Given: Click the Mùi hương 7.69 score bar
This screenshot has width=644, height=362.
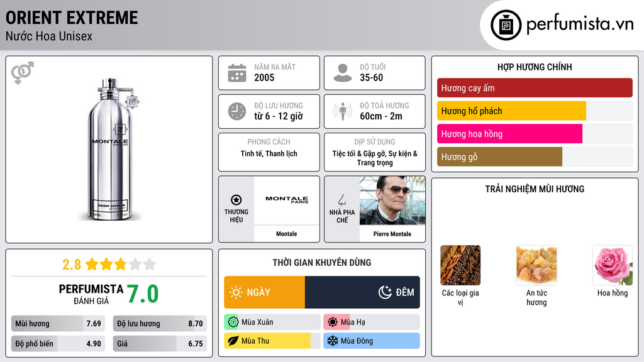Looking at the screenshot, I should coord(58,324).
